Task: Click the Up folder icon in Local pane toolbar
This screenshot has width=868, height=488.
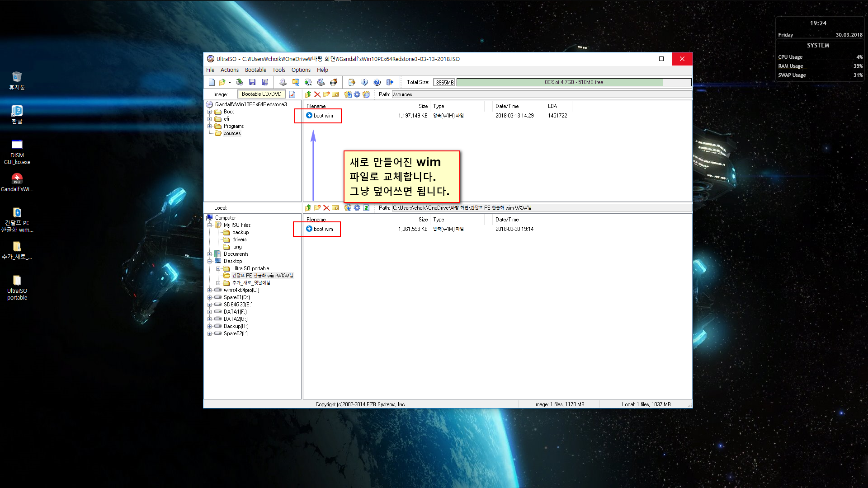Action: coord(308,208)
